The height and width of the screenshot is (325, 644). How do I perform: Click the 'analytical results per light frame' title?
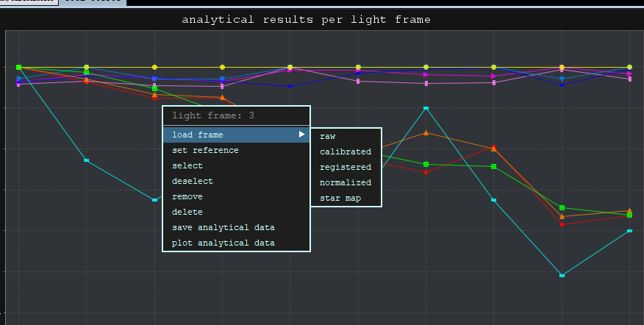pyautogui.click(x=306, y=20)
